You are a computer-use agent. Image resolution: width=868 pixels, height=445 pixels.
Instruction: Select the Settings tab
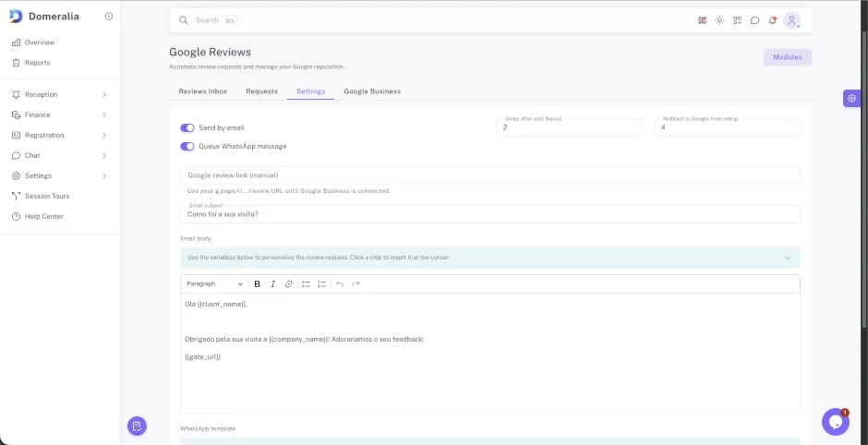coord(310,91)
